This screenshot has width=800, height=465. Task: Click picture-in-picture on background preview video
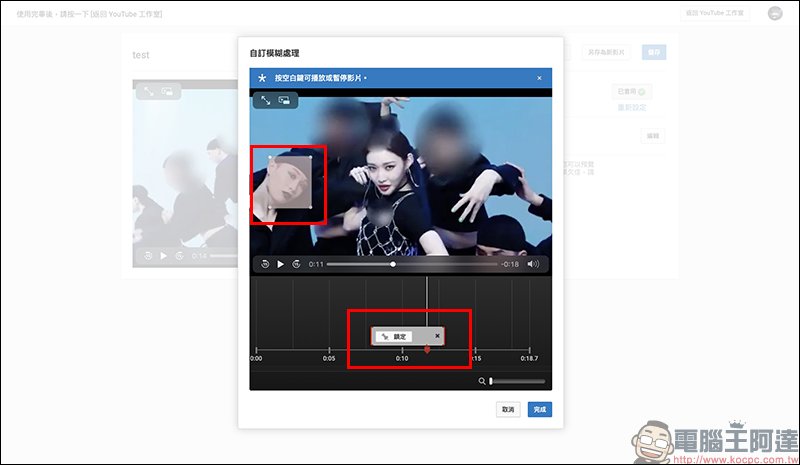coord(167,91)
